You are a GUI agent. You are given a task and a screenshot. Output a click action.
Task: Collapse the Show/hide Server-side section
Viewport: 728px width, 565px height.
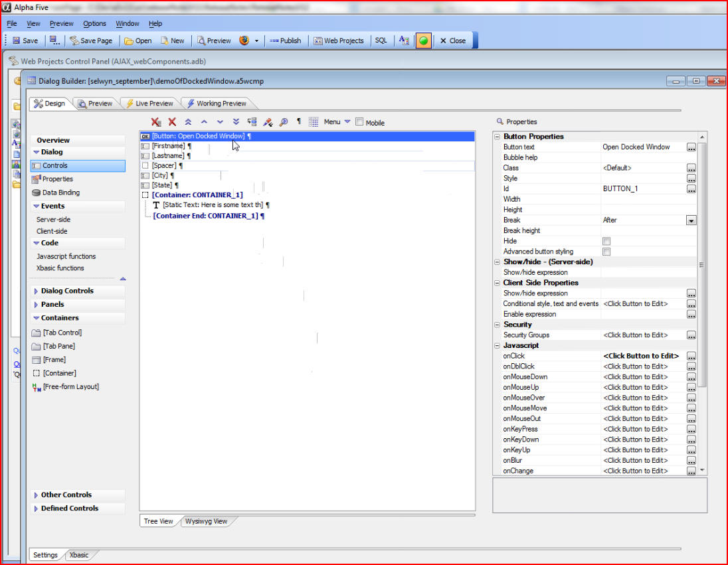tap(498, 262)
